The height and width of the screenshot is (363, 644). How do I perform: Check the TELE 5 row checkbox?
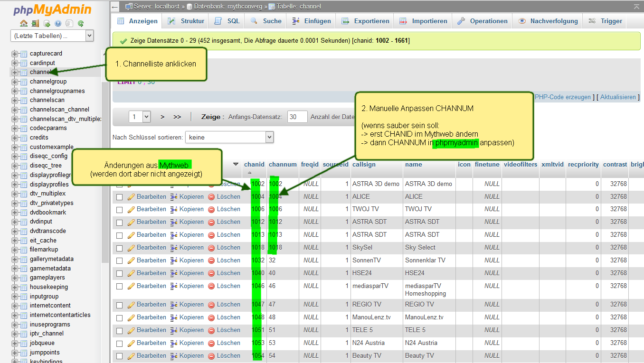120,331
